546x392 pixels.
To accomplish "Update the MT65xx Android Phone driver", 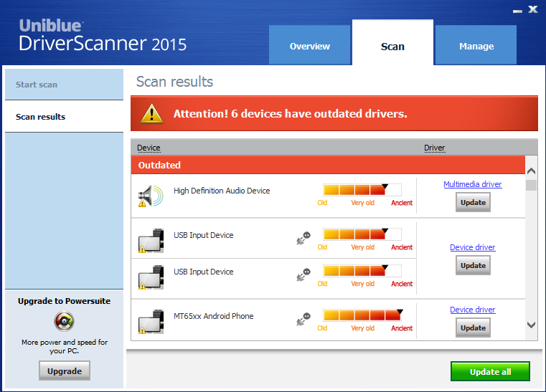I will [x=473, y=328].
